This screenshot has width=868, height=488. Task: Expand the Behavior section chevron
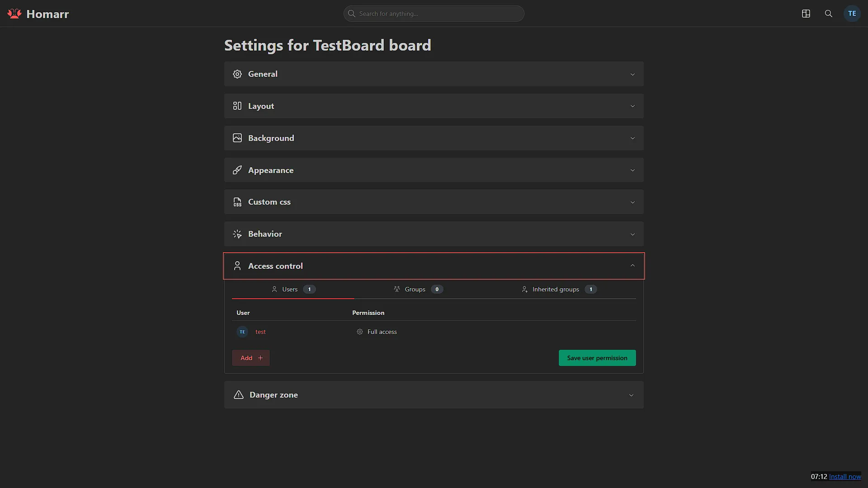click(632, 234)
